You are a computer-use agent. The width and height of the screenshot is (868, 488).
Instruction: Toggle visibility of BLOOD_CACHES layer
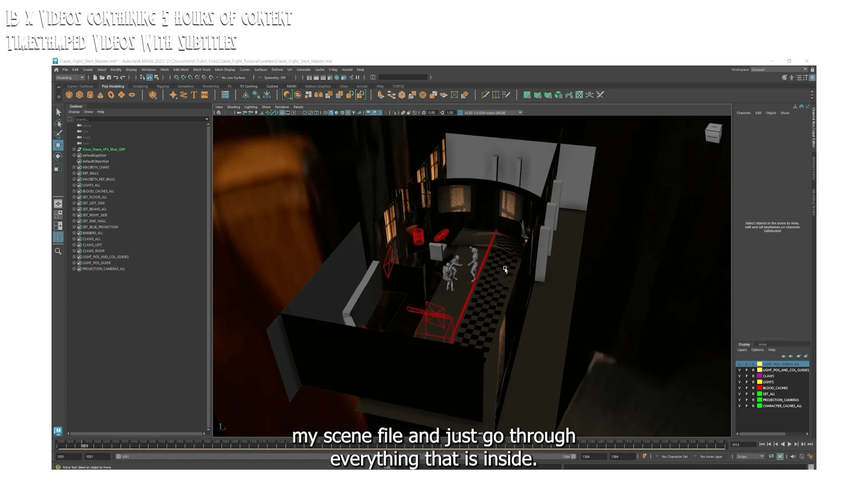coord(739,388)
